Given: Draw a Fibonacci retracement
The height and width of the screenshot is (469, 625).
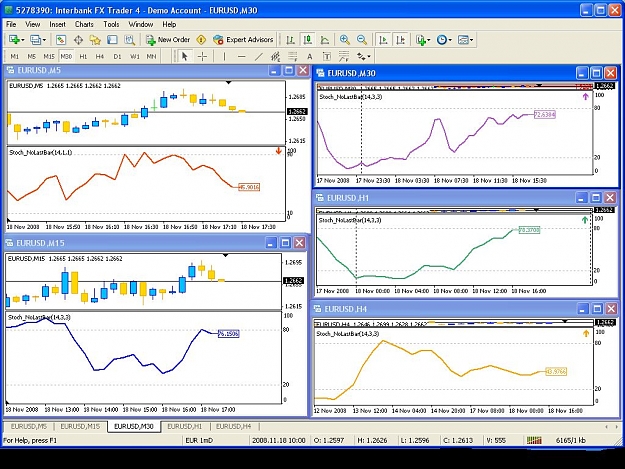Looking at the screenshot, I should point(292,56).
